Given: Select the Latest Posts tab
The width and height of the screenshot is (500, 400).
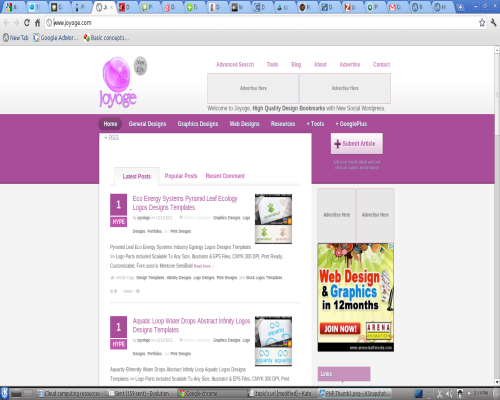Looking at the screenshot, I should [x=137, y=176].
